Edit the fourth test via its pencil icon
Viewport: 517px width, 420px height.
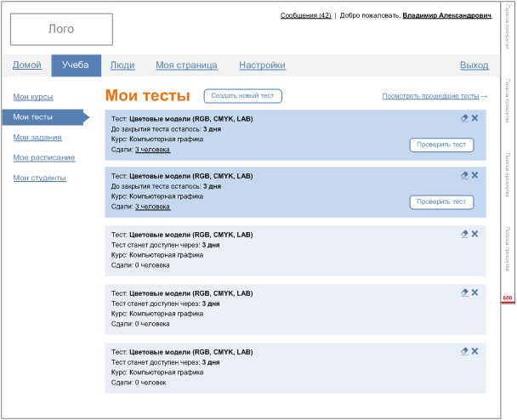tap(464, 292)
